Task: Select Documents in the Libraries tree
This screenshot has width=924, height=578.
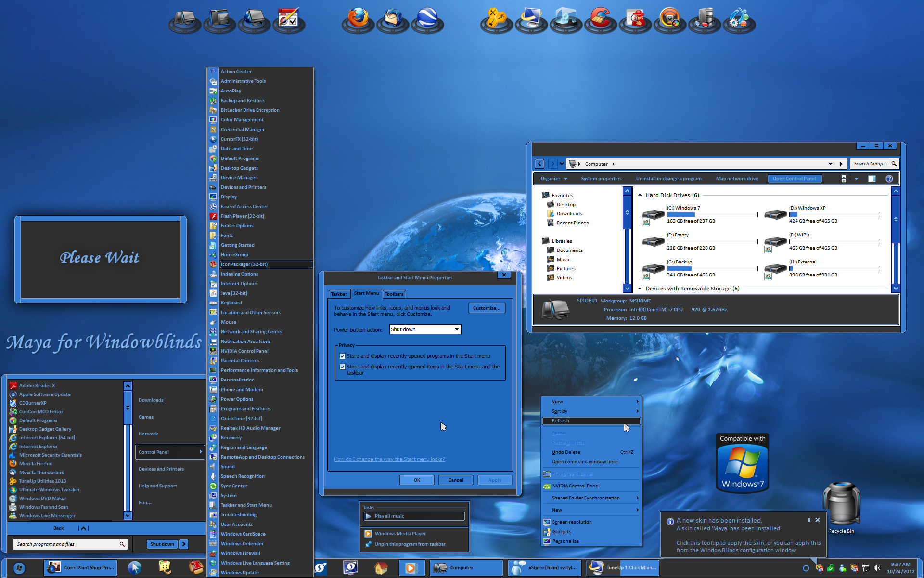Action: point(569,250)
